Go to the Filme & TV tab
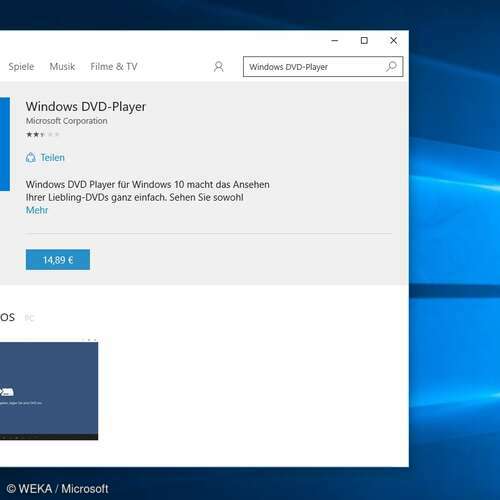500x500 pixels. click(114, 67)
